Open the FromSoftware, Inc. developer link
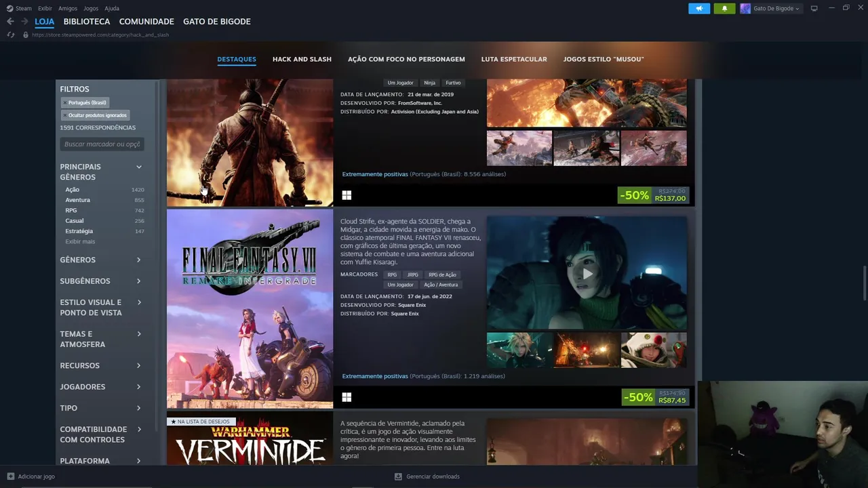This screenshot has height=488, width=868. click(420, 103)
